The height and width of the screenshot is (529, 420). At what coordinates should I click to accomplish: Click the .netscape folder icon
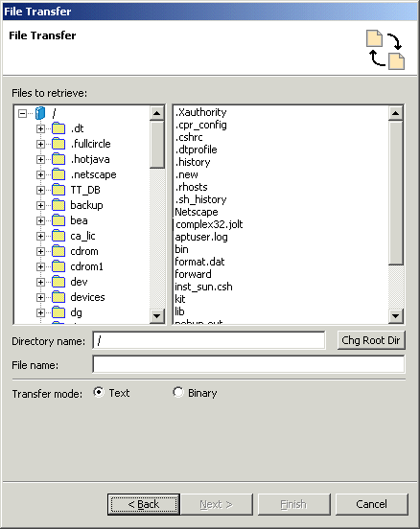[58, 174]
